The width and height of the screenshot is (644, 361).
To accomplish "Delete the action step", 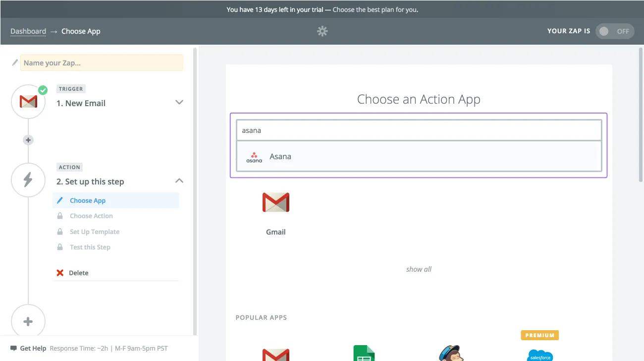I will click(x=78, y=273).
